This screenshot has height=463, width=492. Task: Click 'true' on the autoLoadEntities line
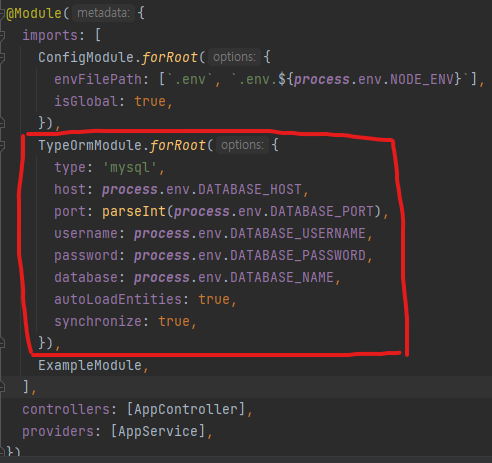(x=214, y=299)
